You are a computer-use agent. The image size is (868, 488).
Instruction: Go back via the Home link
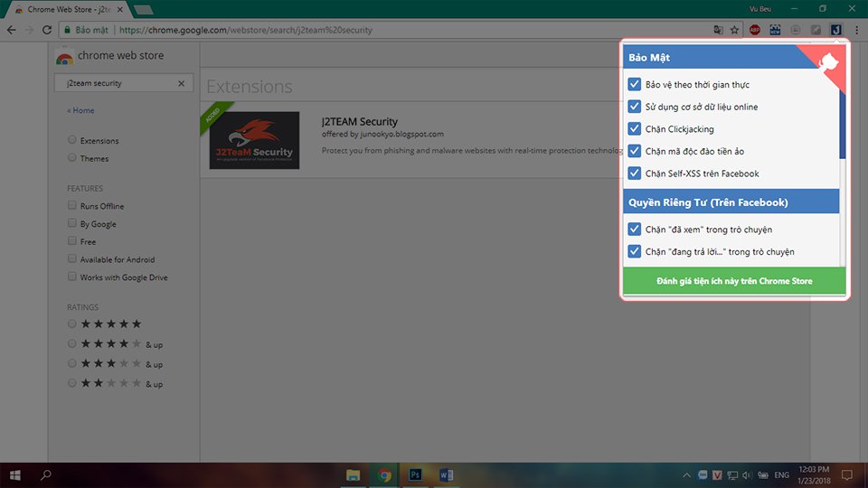click(80, 110)
